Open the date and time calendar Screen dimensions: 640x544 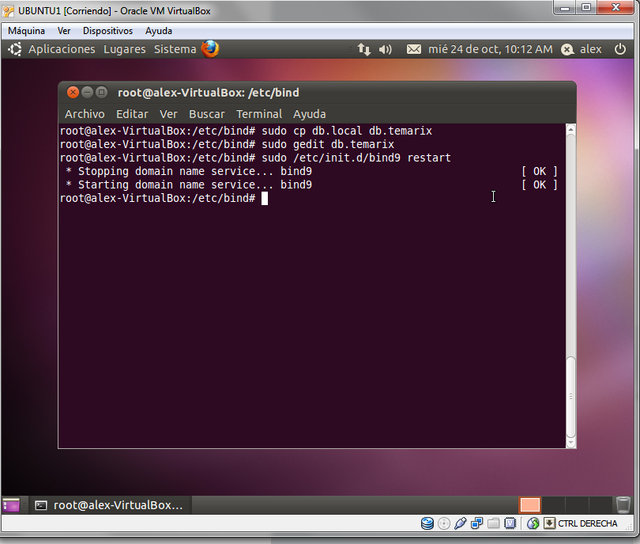point(490,49)
